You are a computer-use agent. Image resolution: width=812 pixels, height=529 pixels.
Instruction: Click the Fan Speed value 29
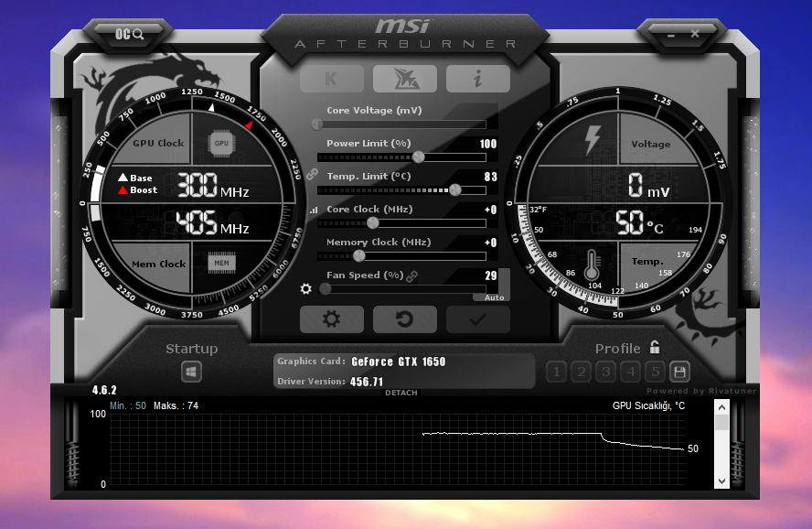[490, 275]
